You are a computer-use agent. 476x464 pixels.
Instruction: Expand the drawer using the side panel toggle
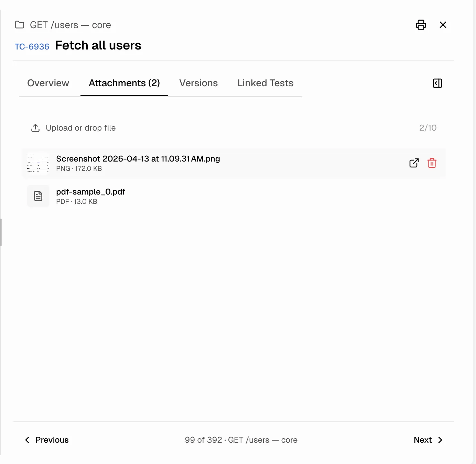[437, 83]
